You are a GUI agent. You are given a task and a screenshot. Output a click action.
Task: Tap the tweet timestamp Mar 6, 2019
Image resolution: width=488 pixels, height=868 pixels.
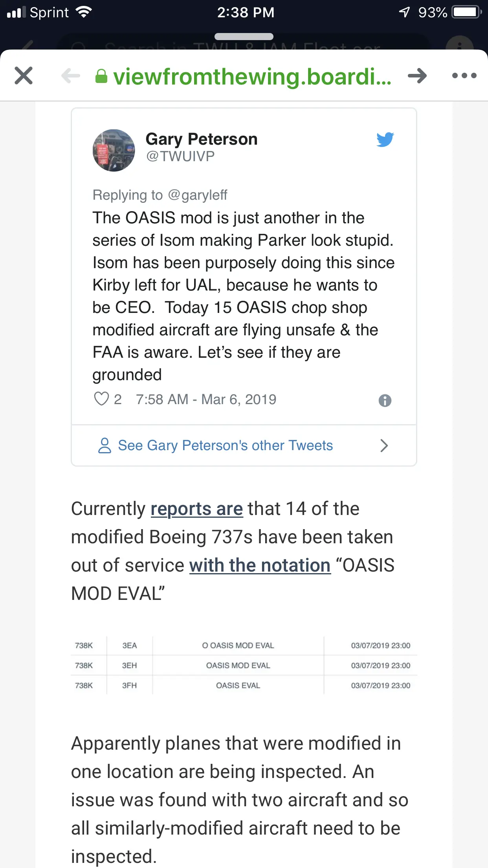206,399
